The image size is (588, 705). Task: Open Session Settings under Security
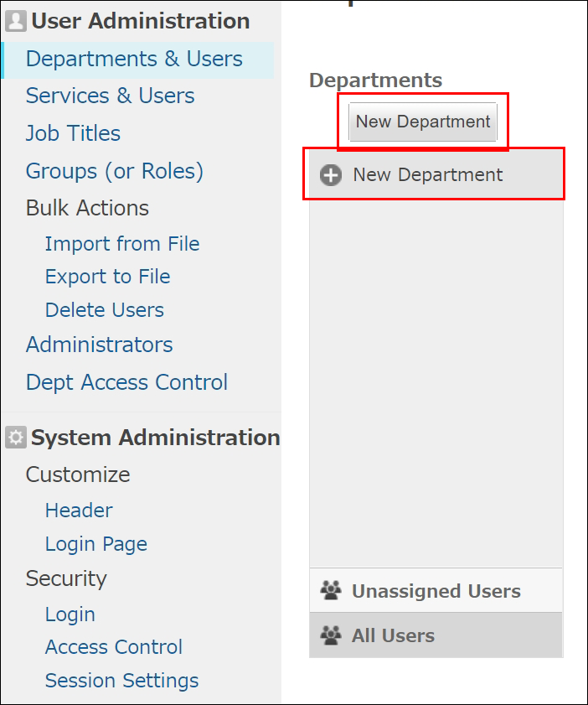click(121, 680)
